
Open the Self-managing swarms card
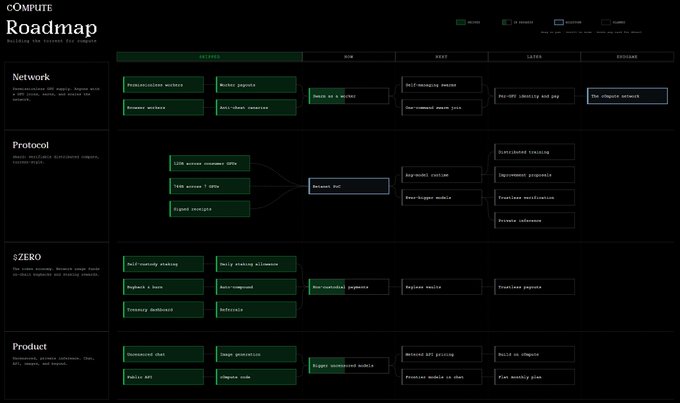pyautogui.click(x=442, y=85)
